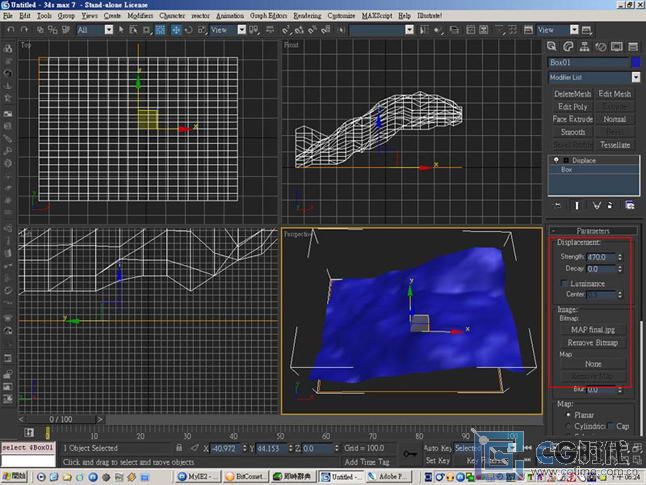Image resolution: width=646 pixels, height=485 pixels.
Task: Click the Strength spinner arrows
Action: point(620,257)
